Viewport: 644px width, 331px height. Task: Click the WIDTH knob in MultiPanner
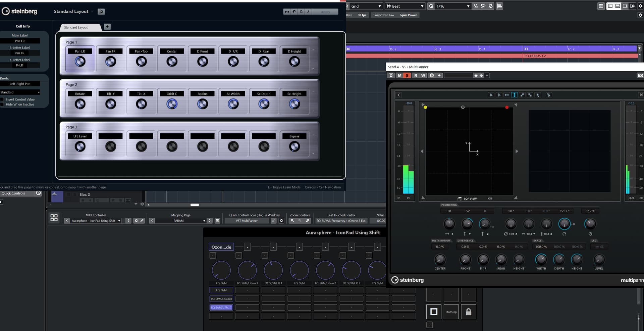click(x=541, y=259)
